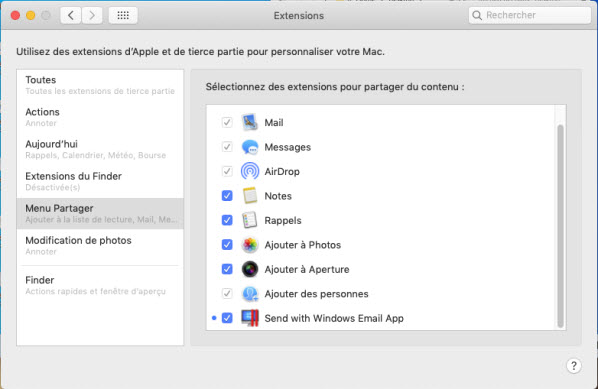Open help with the question mark
The width and height of the screenshot is (598, 389).
click(x=574, y=366)
